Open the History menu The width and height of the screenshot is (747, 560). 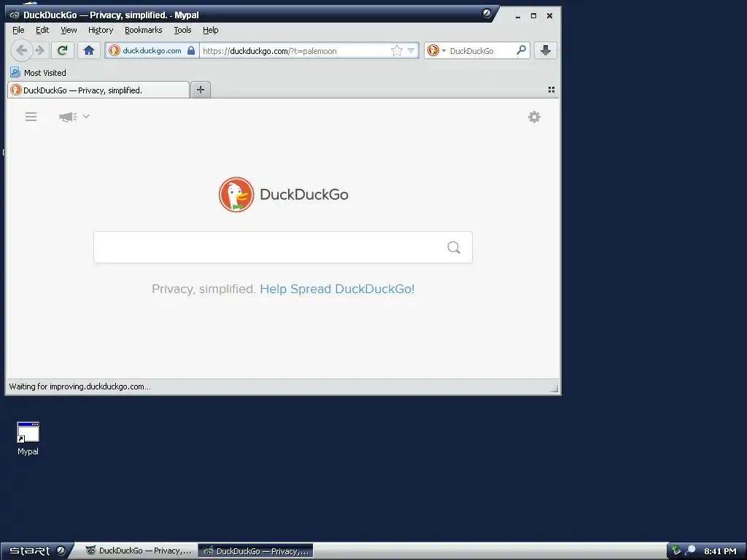(x=101, y=30)
